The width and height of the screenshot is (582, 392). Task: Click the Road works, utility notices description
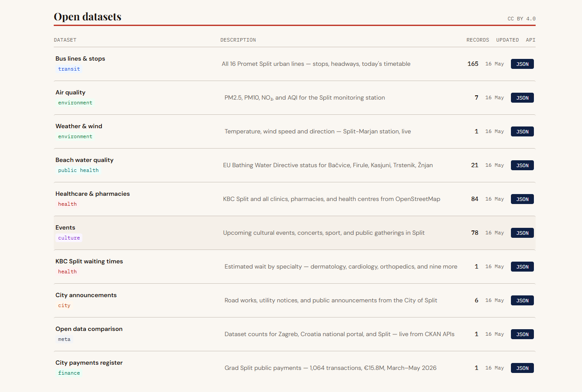(331, 300)
